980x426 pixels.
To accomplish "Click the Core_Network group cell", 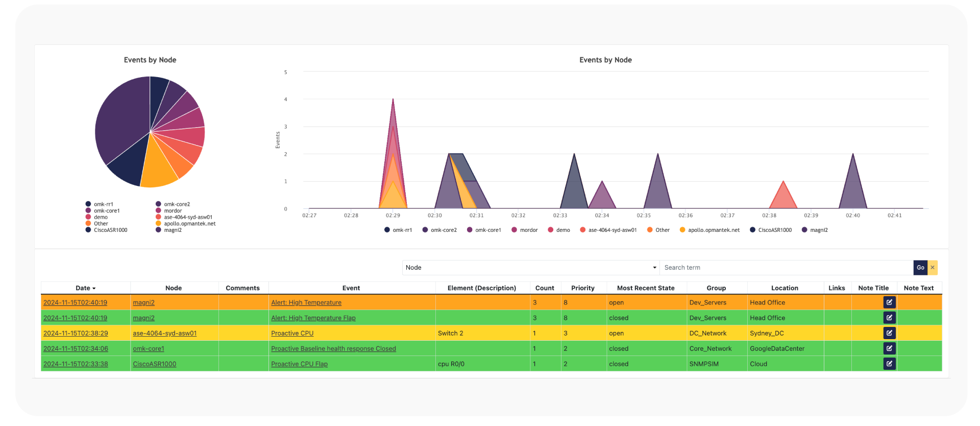I will coord(717,348).
